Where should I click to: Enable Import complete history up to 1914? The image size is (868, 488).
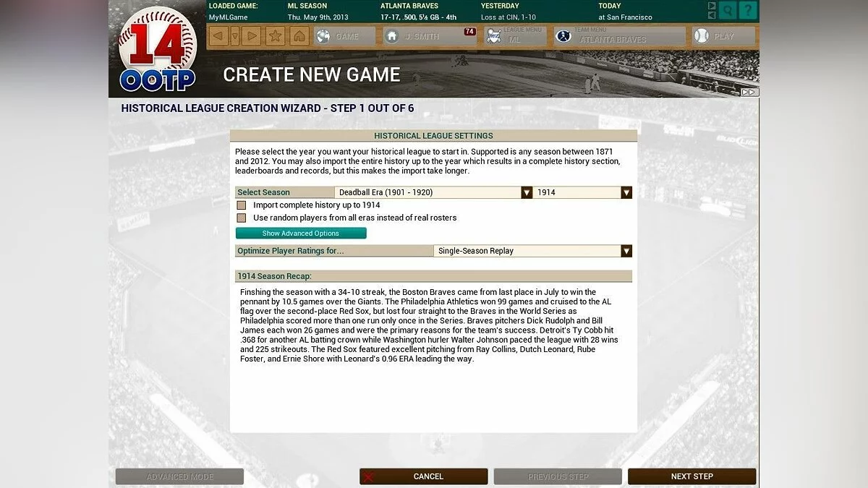[242, 205]
